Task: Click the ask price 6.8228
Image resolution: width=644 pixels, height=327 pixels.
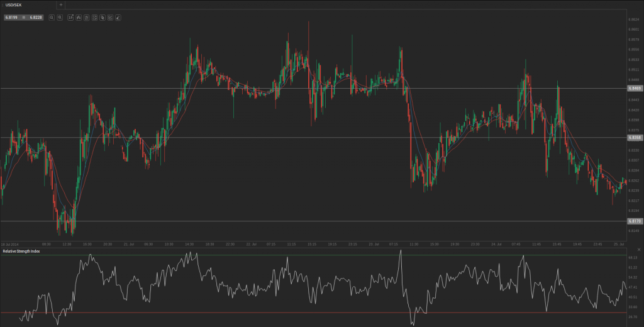Action: 35,18
